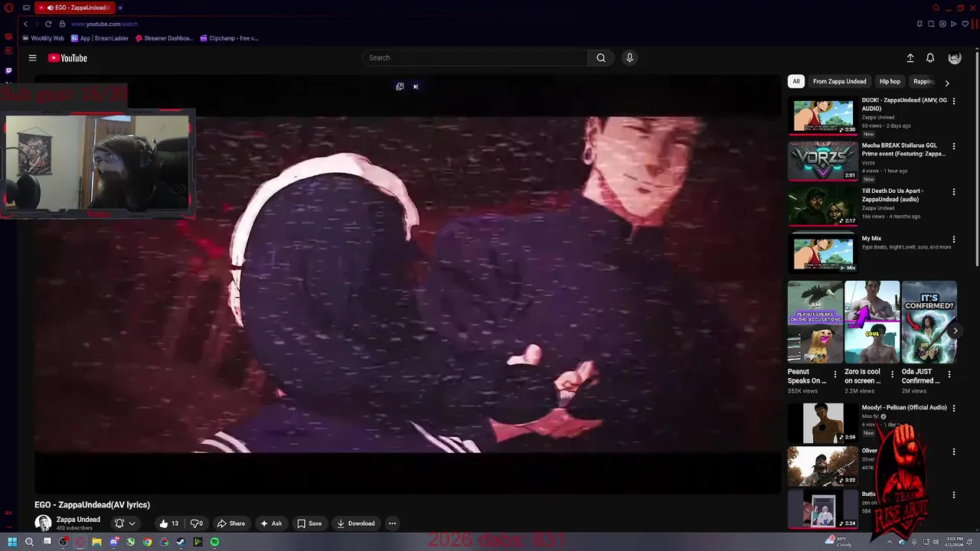Screen dimensions: 980x551
Task: Show more filter chips with arrow
Action: [x=947, y=83]
